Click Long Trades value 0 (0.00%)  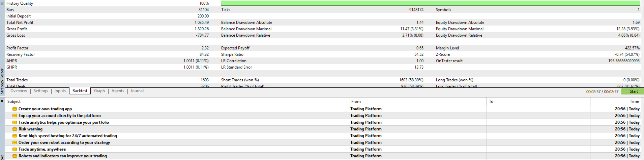pyautogui.click(x=631, y=80)
